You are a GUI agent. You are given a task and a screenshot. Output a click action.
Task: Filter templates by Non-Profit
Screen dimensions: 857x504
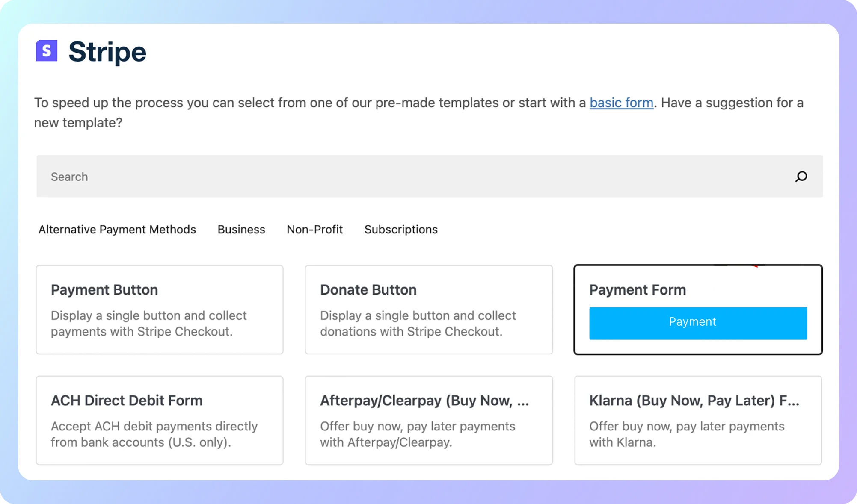click(x=315, y=230)
